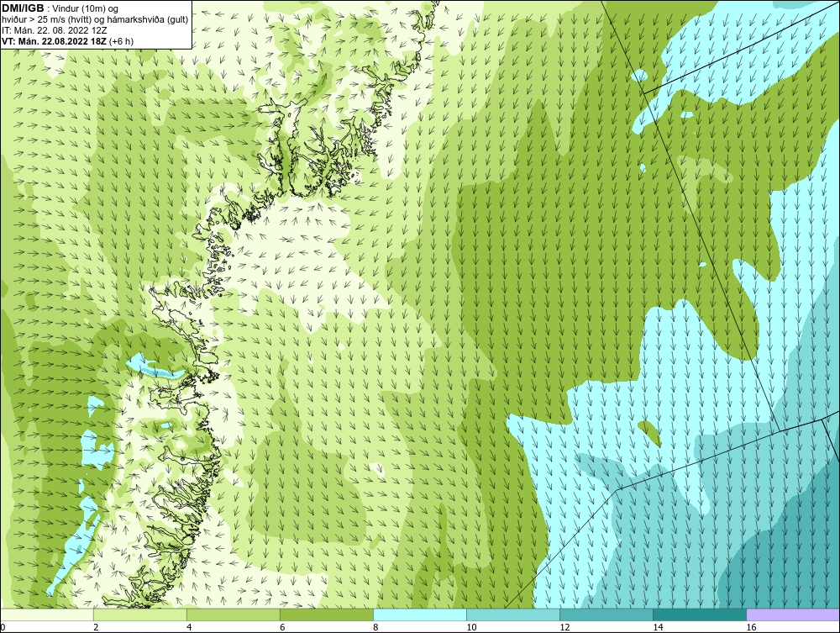Click the 2–4 m/s light green legend swatch

(140, 615)
